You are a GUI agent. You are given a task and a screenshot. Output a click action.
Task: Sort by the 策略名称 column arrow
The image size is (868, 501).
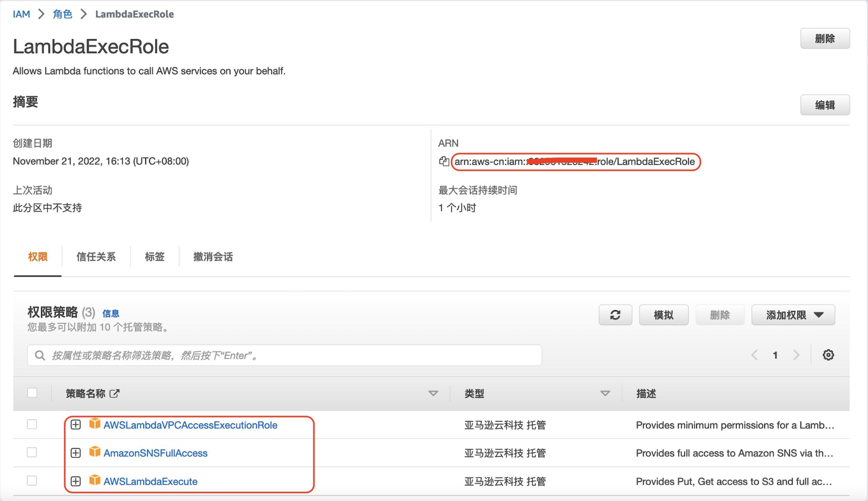433,393
